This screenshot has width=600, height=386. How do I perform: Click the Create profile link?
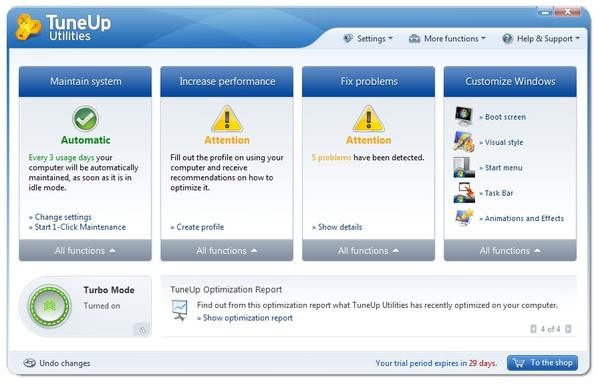(x=197, y=227)
